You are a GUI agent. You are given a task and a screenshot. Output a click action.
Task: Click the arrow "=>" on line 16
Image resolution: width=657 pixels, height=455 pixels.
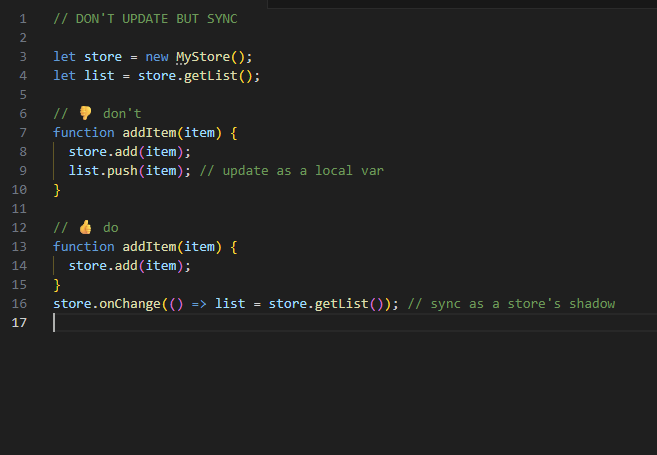point(199,304)
